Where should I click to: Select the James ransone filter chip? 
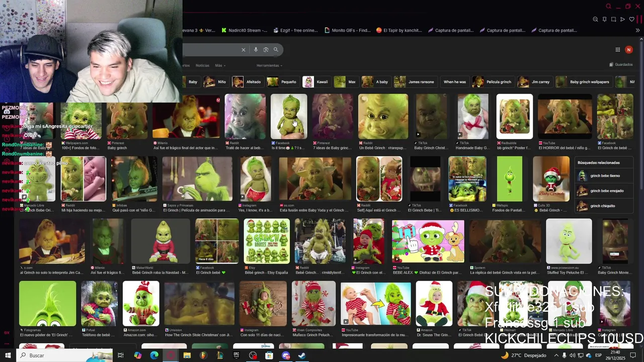tap(416, 82)
